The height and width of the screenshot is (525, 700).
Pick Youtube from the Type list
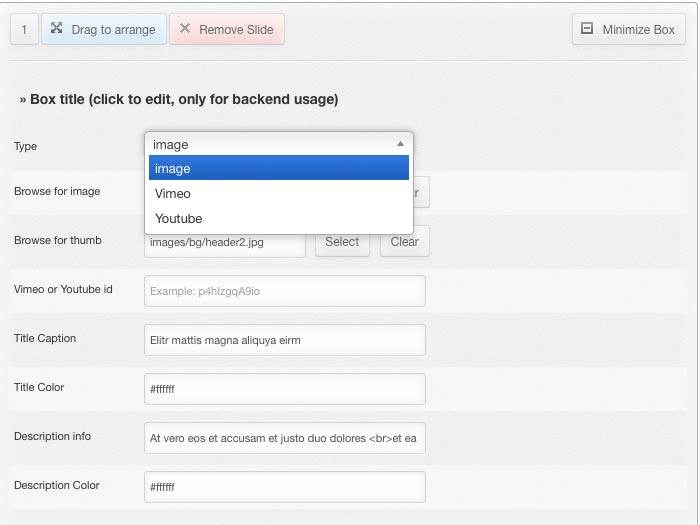coord(278,218)
